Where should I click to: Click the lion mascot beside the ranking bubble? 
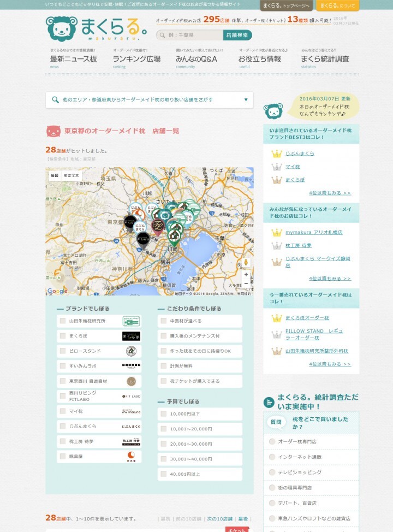pos(273,111)
